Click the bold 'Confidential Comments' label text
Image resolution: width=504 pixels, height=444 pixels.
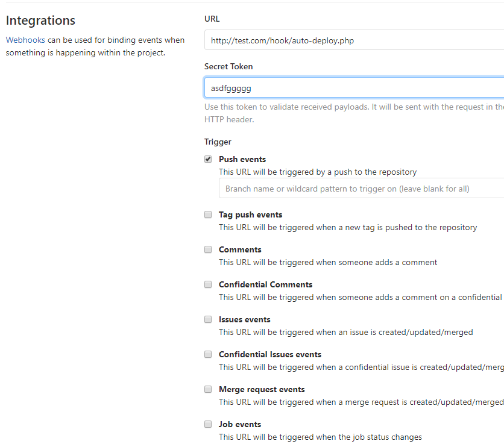click(x=265, y=284)
